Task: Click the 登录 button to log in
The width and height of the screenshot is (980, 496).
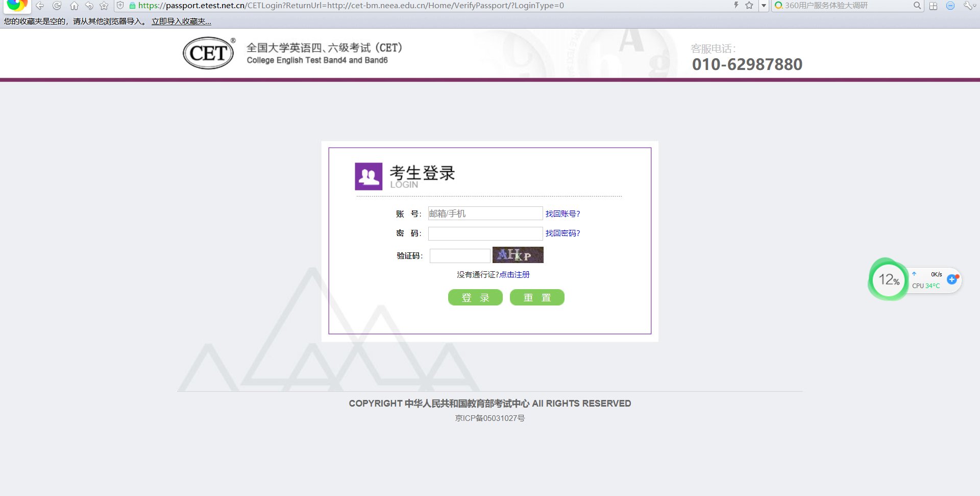Action: pyautogui.click(x=475, y=297)
